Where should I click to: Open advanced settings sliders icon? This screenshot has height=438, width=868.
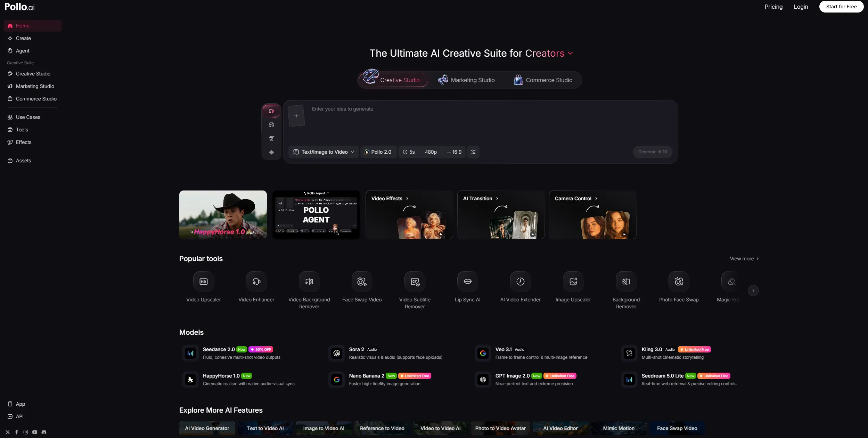[473, 152]
